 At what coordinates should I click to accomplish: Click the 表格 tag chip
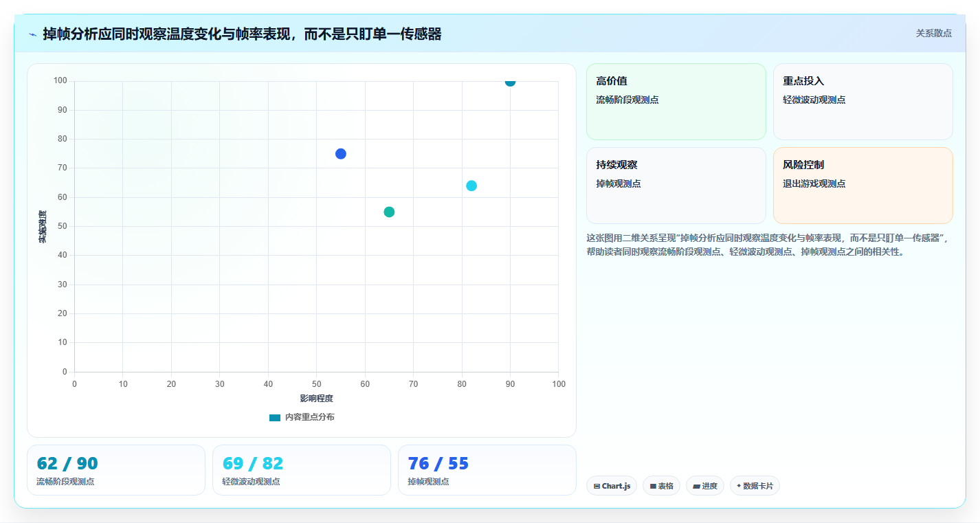coord(661,486)
